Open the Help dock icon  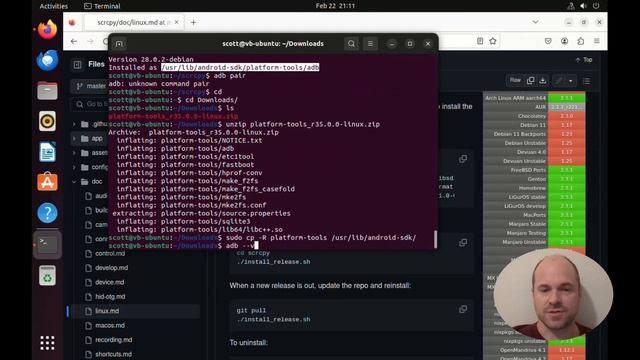[x=47, y=213]
